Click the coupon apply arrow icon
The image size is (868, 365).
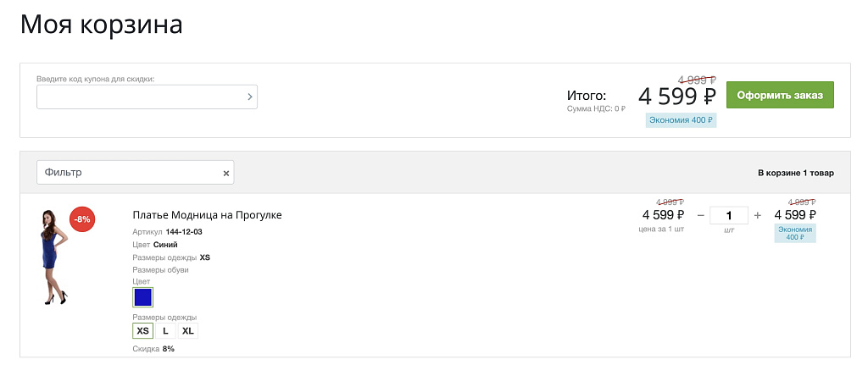(x=249, y=97)
